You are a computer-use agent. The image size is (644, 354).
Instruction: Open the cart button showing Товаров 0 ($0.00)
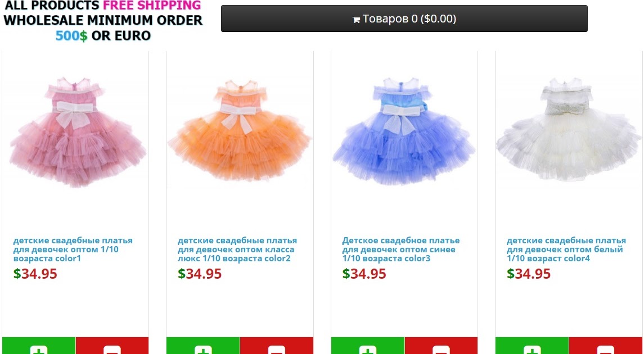tap(404, 19)
